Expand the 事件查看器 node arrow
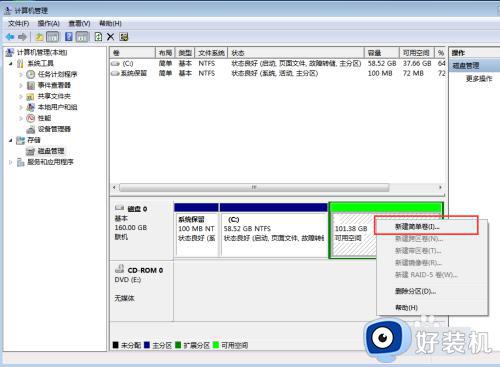The image size is (500, 367). click(21, 85)
